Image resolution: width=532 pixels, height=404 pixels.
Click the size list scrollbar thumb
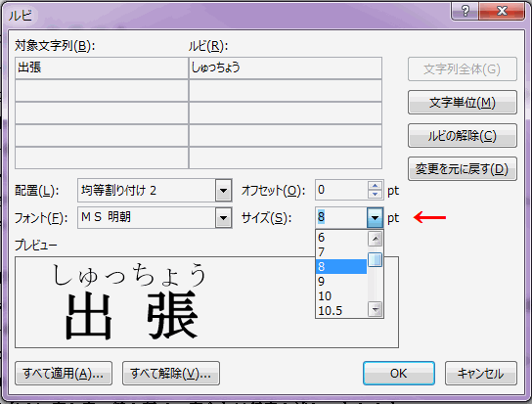coord(376,260)
